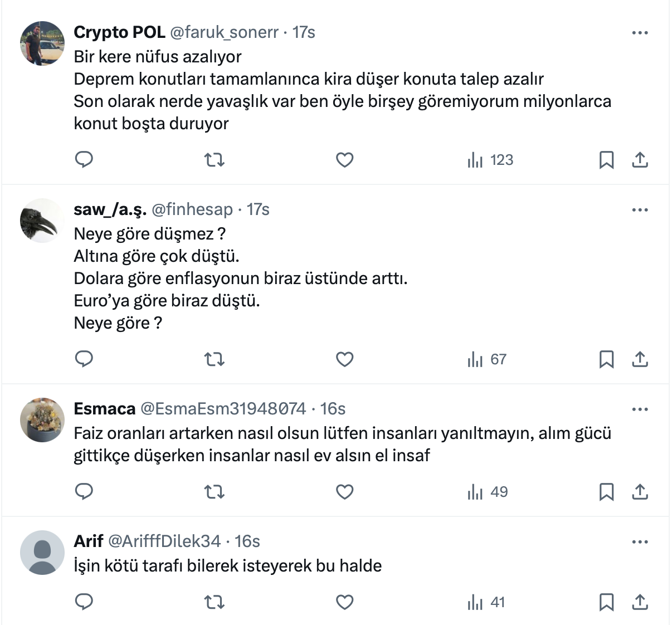This screenshot has width=672, height=625.
Task: Open more menu on Esmaca's tweet
Action: click(640, 409)
